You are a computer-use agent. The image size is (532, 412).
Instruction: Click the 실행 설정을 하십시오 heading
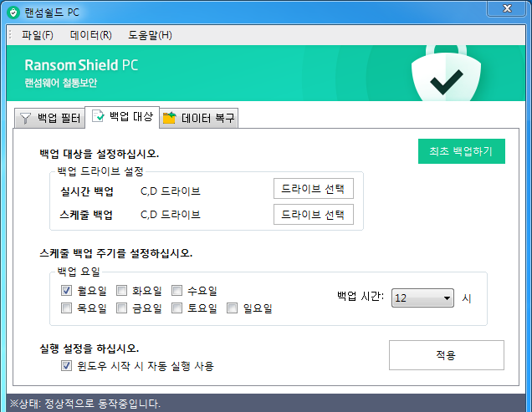pos(90,348)
